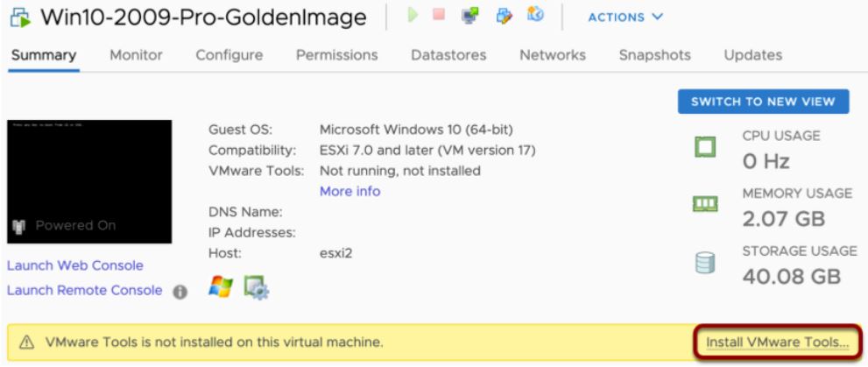Open the Actions dropdown menu
Viewport: 868px width, 367px height.
627,18
